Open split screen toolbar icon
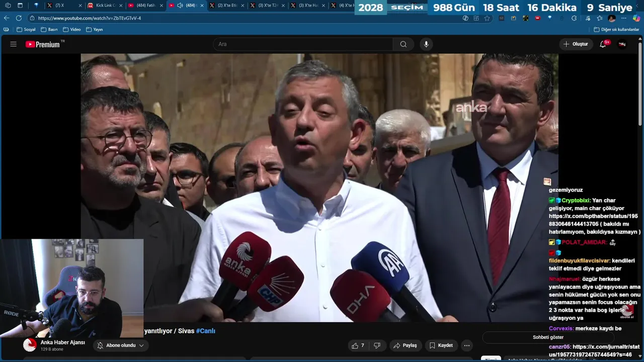 [476, 18]
